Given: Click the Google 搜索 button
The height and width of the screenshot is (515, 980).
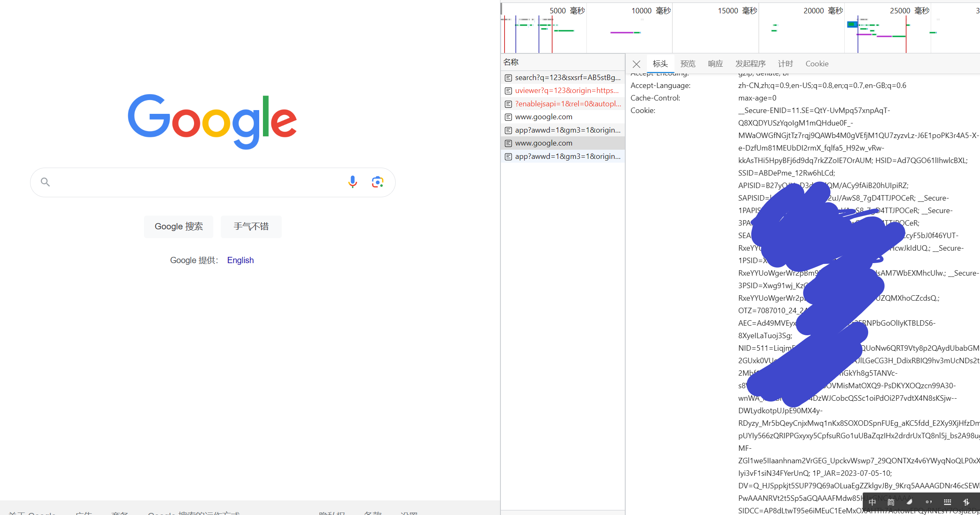Looking at the screenshot, I should point(179,226).
